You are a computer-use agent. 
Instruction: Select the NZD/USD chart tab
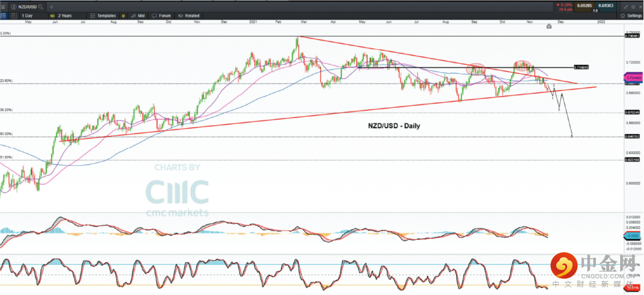(x=27, y=7)
